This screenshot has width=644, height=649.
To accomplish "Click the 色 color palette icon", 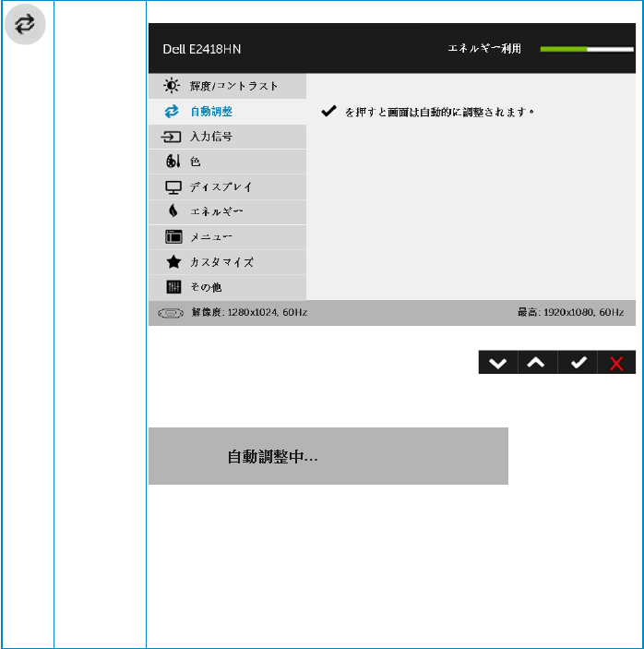I will pos(173,161).
